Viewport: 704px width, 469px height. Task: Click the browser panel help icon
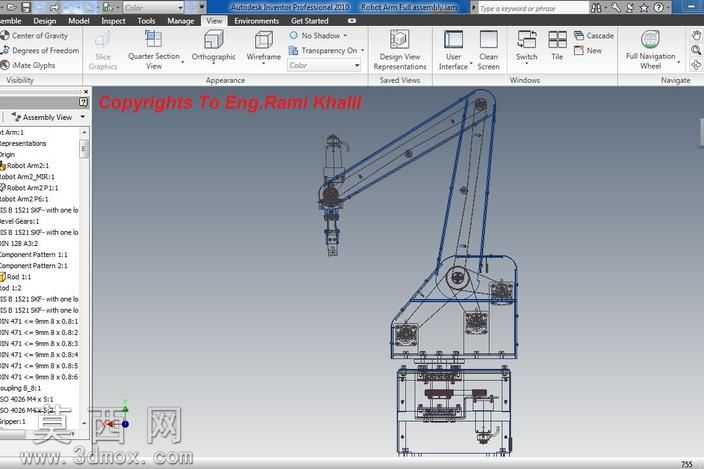(x=84, y=102)
